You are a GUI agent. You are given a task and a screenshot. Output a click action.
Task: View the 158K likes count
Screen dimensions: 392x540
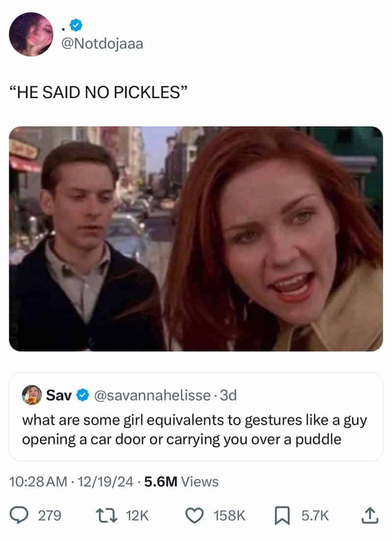tap(229, 516)
